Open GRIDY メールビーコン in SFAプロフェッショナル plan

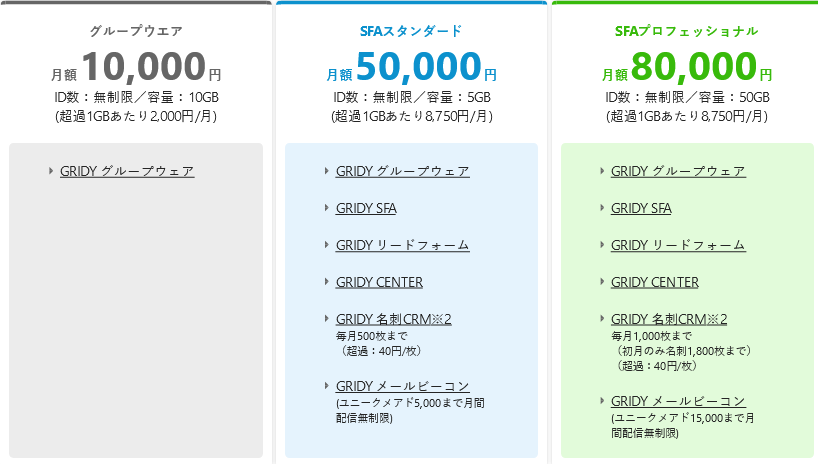tap(678, 401)
